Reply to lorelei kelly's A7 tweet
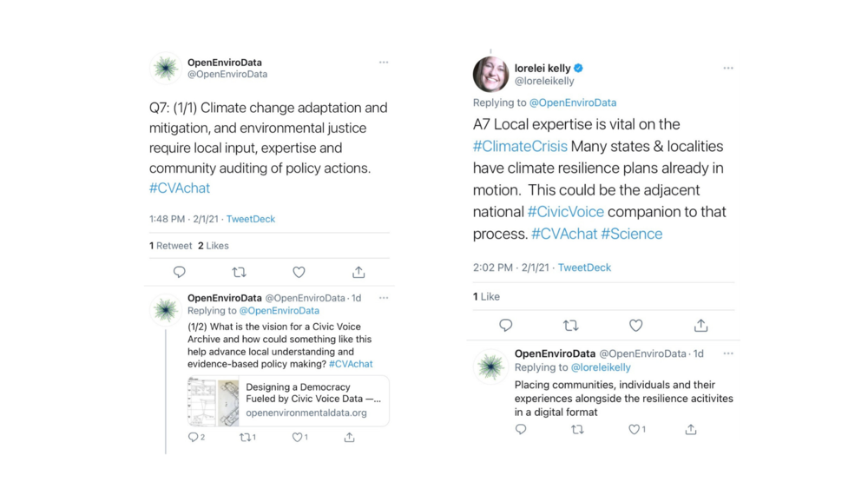Viewport: 868px width, 489px height. 505,326
